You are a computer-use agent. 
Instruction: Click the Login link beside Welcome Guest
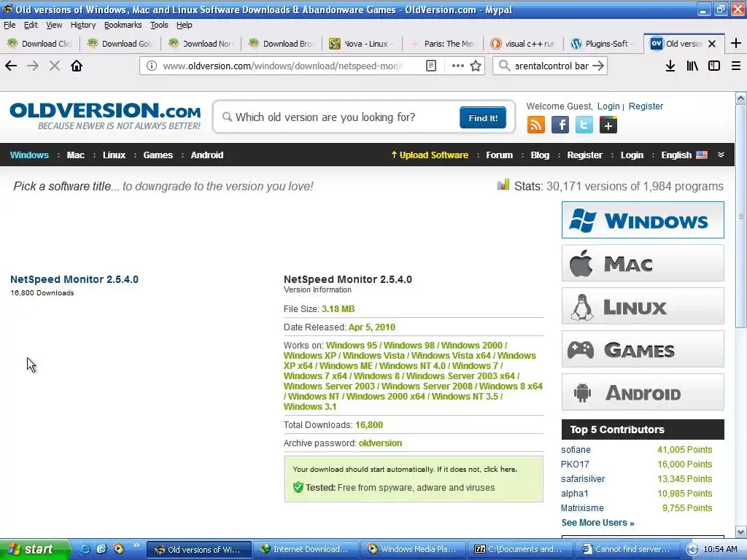pos(608,106)
